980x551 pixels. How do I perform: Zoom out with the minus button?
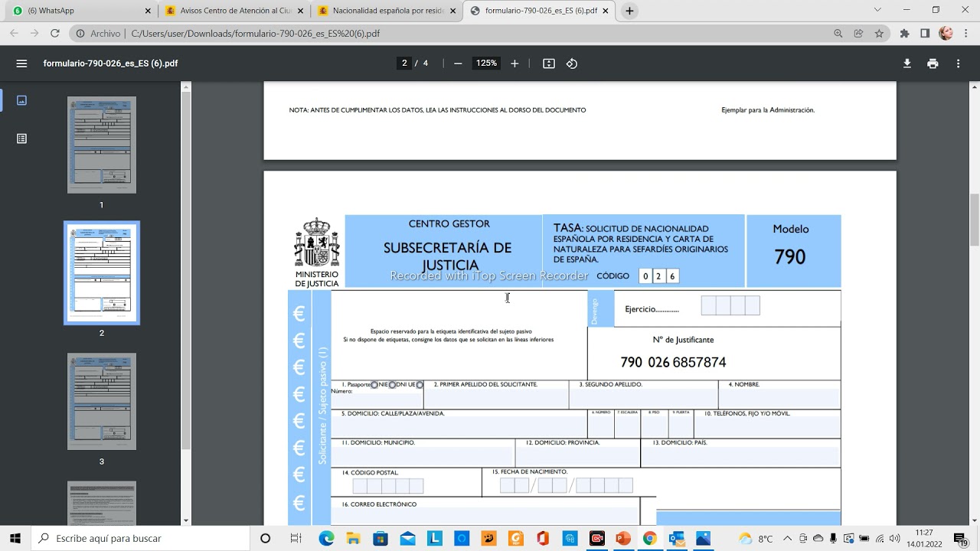pyautogui.click(x=458, y=64)
